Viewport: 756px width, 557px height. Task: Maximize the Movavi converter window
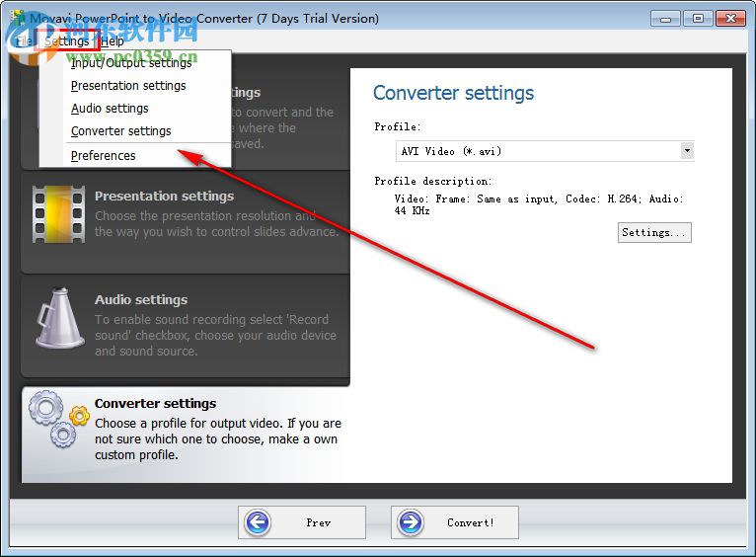coord(698,19)
